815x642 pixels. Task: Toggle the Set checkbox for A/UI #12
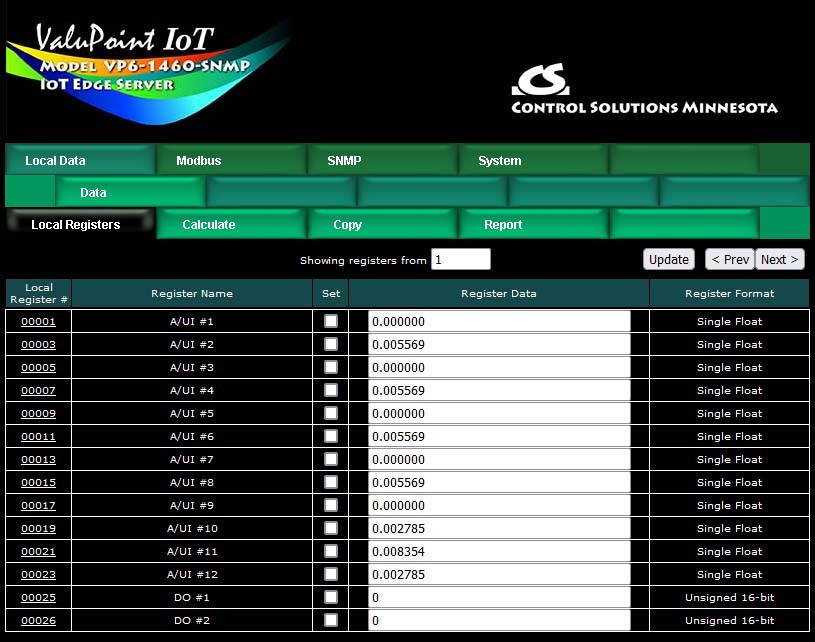click(331, 574)
